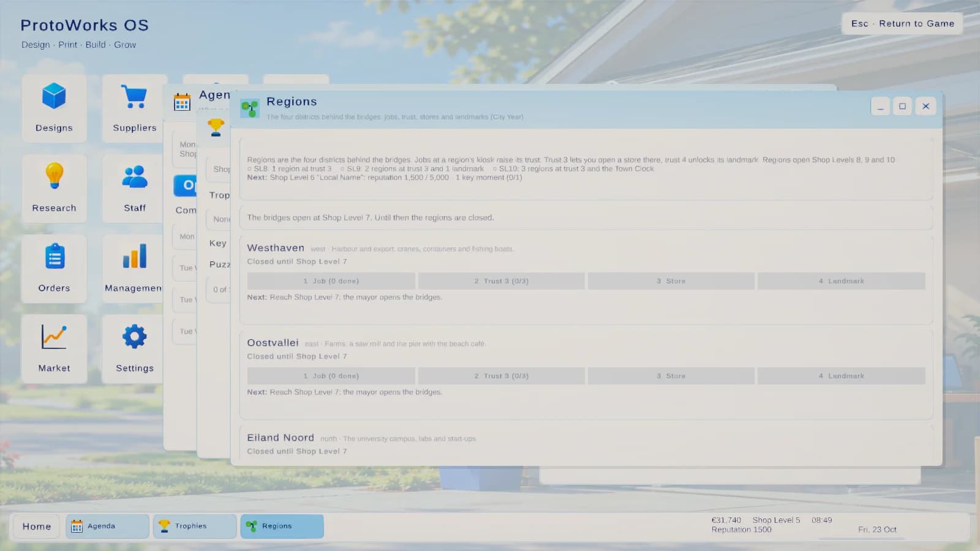This screenshot has height=551, width=980.
Task: Maximize the Regions window
Action: (x=902, y=106)
